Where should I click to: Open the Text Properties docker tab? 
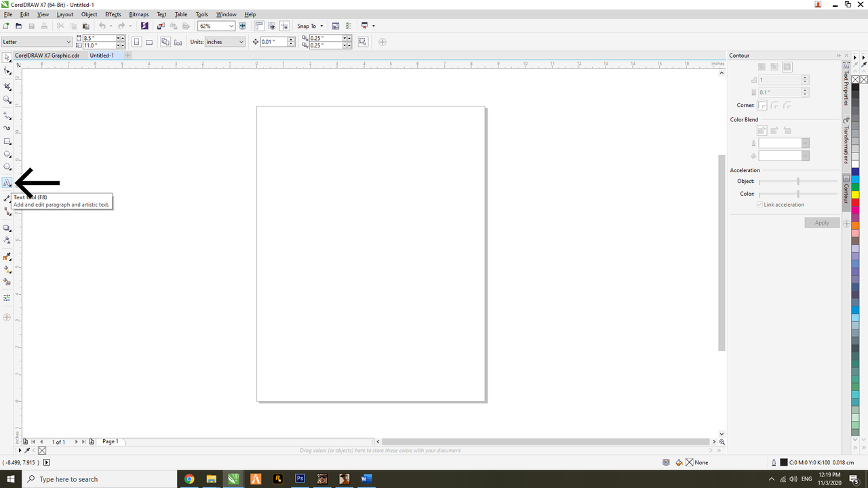click(846, 85)
